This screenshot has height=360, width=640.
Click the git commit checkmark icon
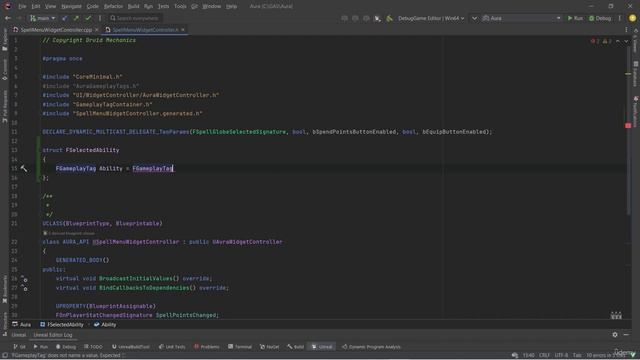coord(88,18)
